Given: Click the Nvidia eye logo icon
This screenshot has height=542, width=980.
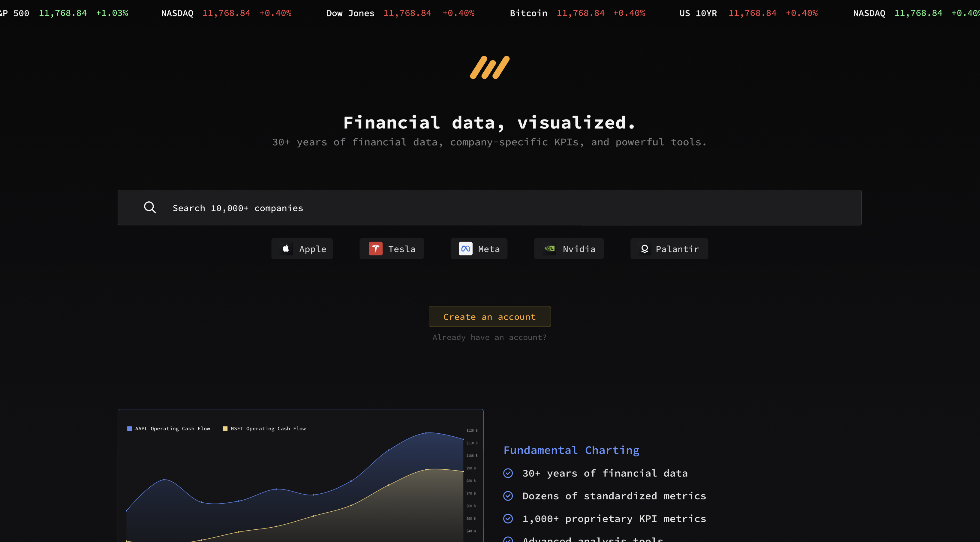Looking at the screenshot, I should [549, 248].
